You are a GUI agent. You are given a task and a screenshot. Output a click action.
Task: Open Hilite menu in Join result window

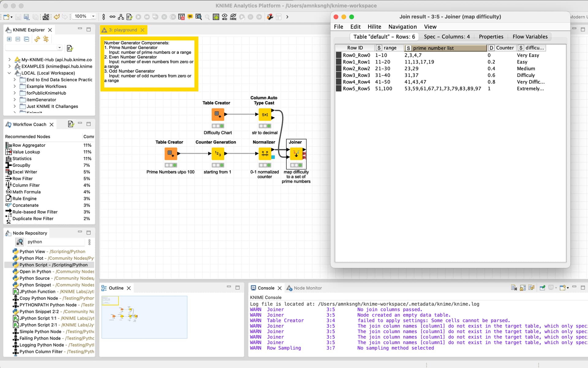point(374,27)
